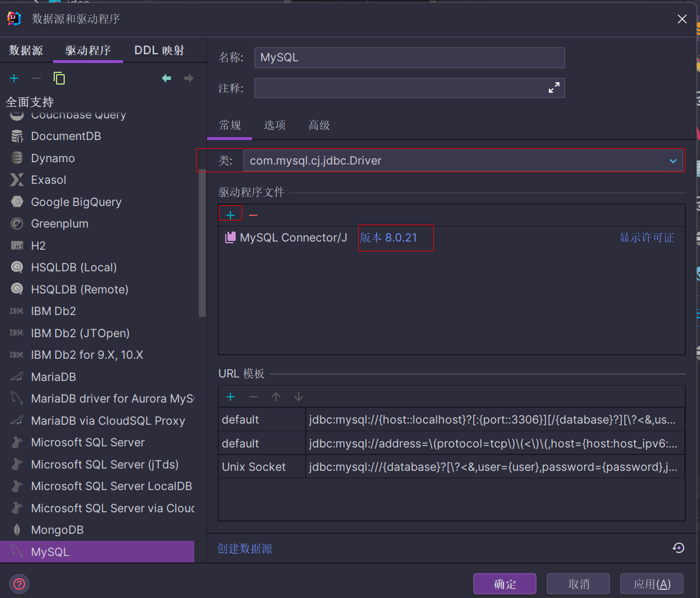Open the driver class dropdown

click(673, 160)
